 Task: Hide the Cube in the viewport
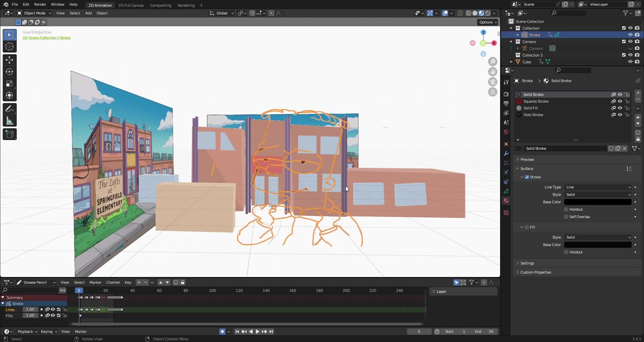pos(631,62)
